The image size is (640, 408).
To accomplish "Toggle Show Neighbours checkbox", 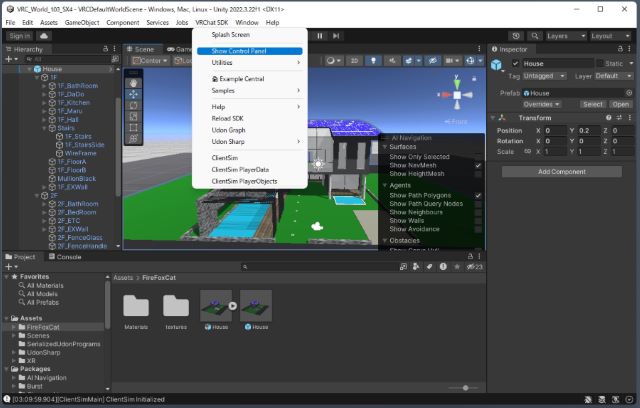I will (x=478, y=212).
